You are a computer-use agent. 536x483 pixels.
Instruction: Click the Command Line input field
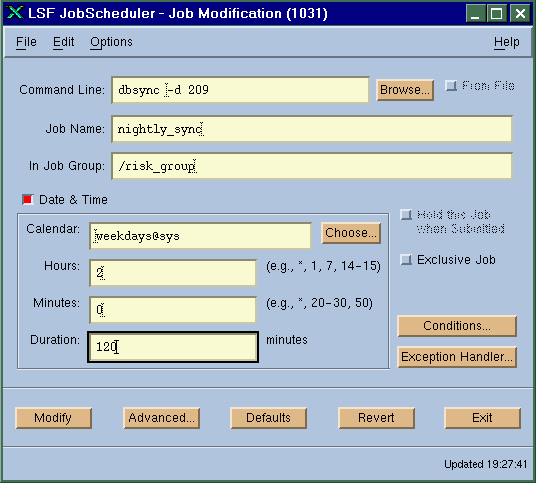click(240, 90)
